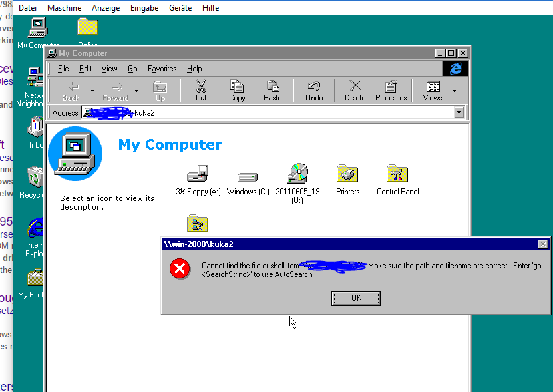
Task: Click the red error icon in dialog
Action: [180, 268]
